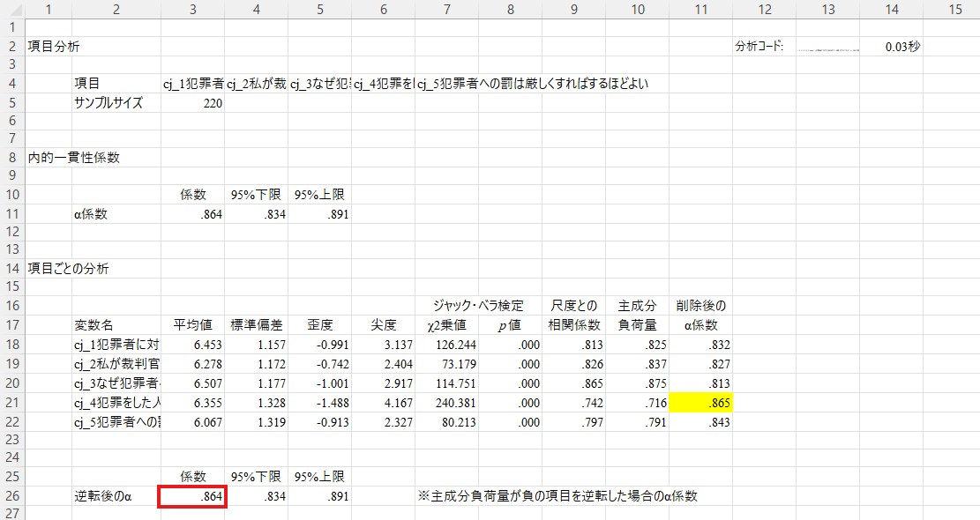980x520 pixels.
Task: Select the 内的一貫性係数 heading cell
Action: [x=74, y=158]
